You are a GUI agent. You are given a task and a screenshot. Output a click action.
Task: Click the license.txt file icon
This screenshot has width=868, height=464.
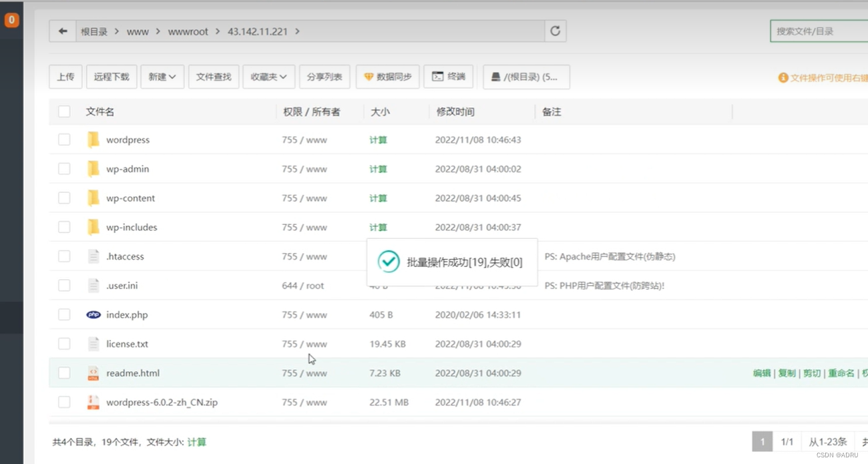click(93, 344)
